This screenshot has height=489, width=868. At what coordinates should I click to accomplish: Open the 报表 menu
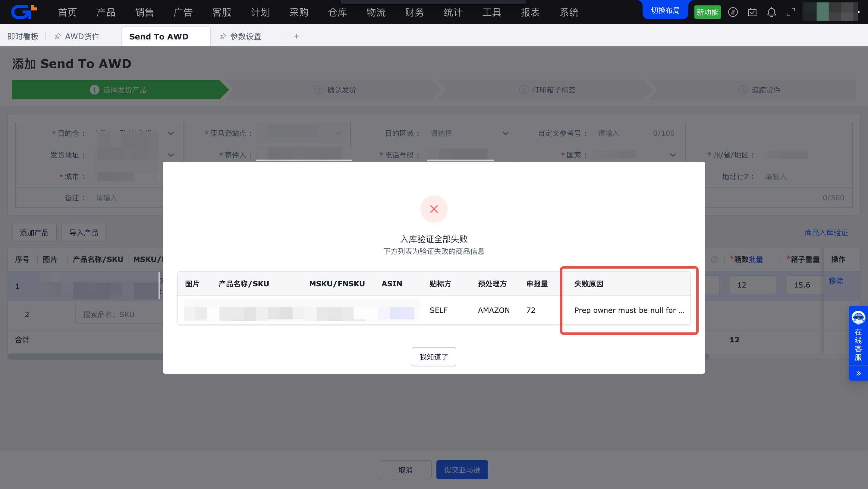tap(530, 12)
